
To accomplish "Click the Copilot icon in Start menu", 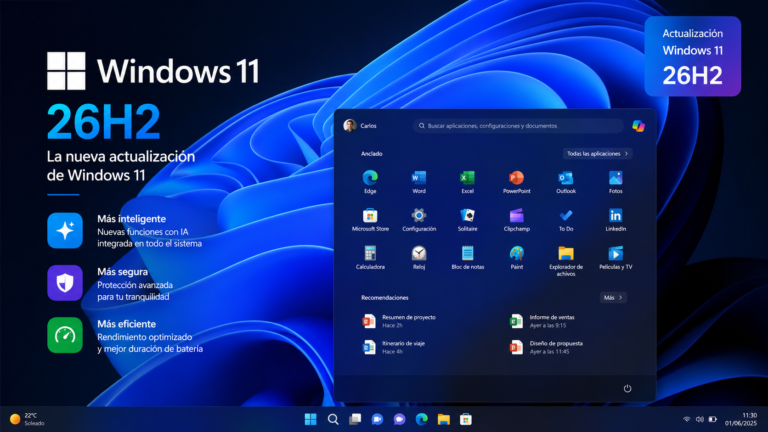I will pos(638,126).
